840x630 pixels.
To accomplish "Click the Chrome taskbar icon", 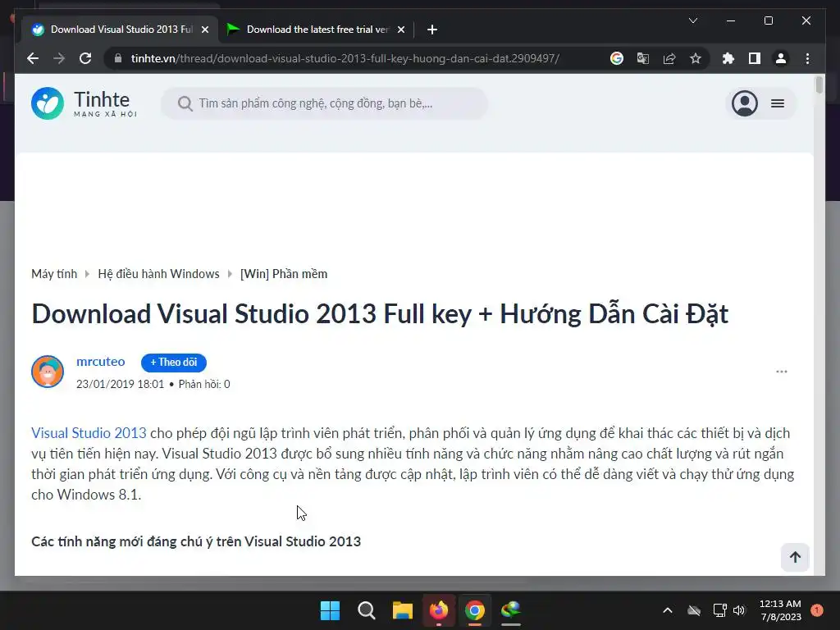I will [x=475, y=610].
